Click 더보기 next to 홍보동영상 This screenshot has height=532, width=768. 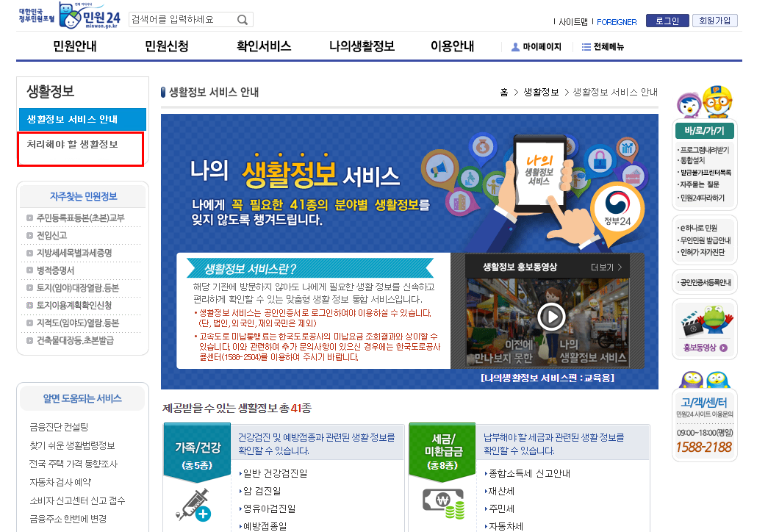(606, 267)
